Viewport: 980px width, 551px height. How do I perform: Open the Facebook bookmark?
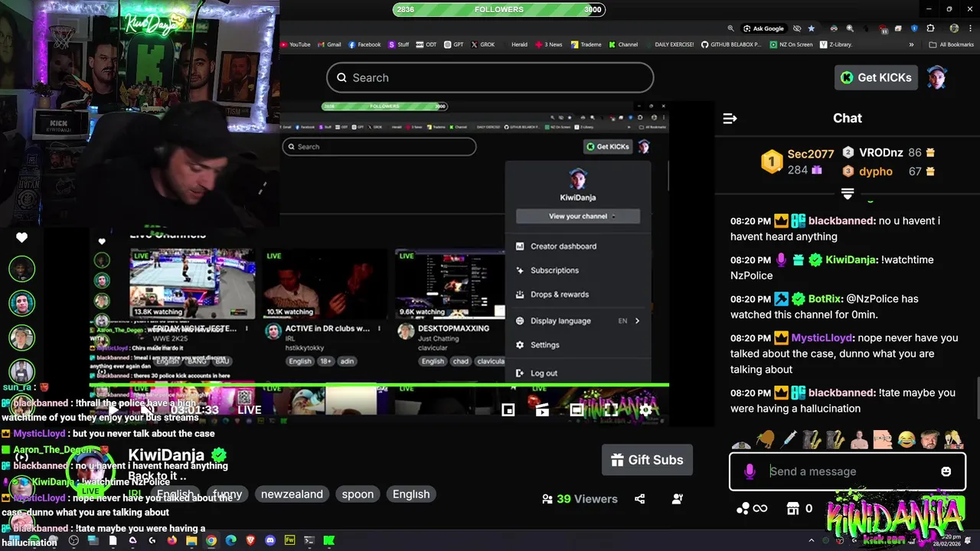[364, 44]
